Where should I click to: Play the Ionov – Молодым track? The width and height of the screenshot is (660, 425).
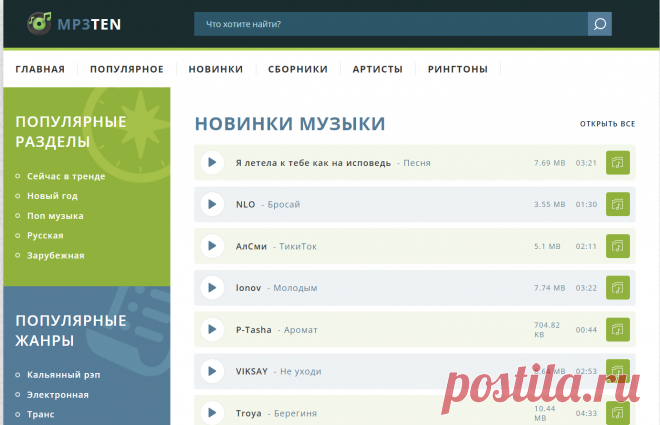click(x=211, y=288)
